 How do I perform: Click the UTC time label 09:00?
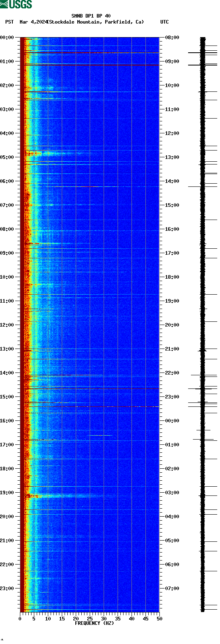pyautogui.click(x=172, y=61)
